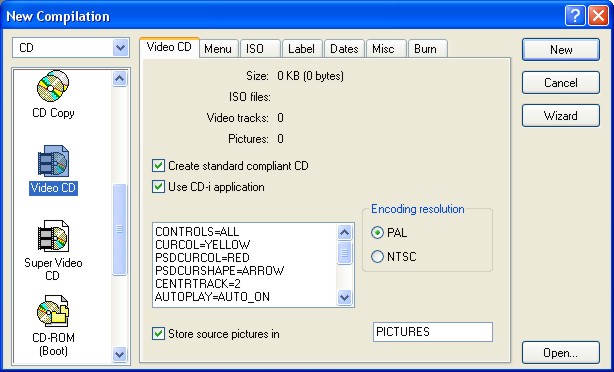Image resolution: width=614 pixels, height=372 pixels.
Task: Click the PICTURES folder name field
Action: pyautogui.click(x=433, y=332)
